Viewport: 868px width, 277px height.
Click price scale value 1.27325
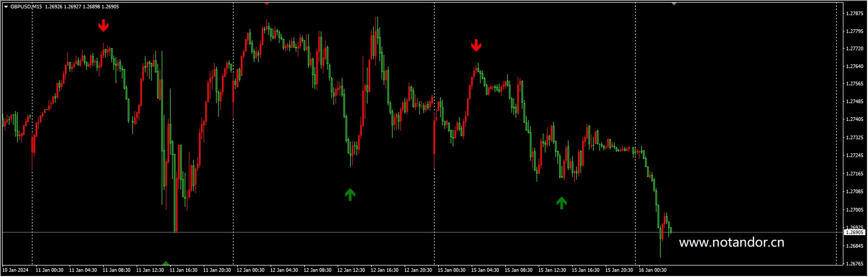854,137
